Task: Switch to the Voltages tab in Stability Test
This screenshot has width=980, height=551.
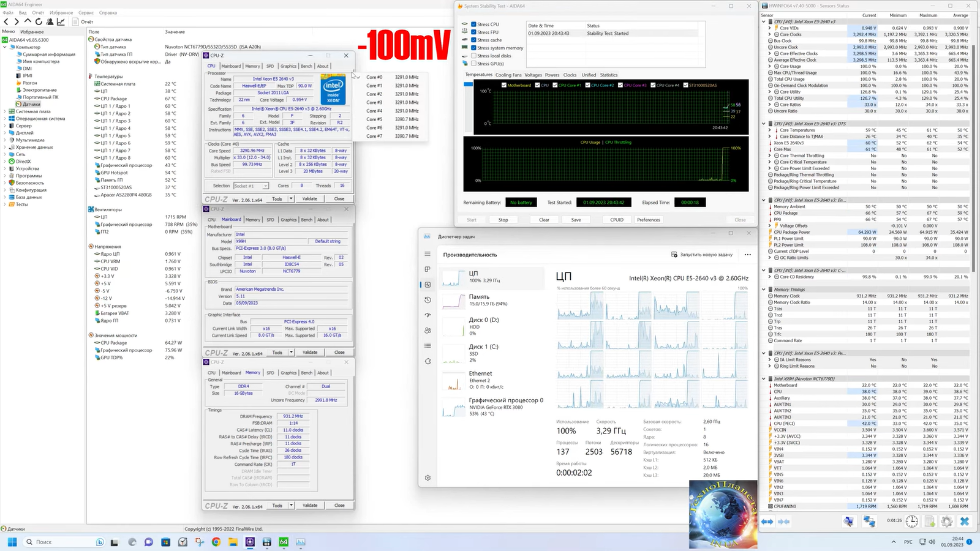Action: pyautogui.click(x=533, y=75)
